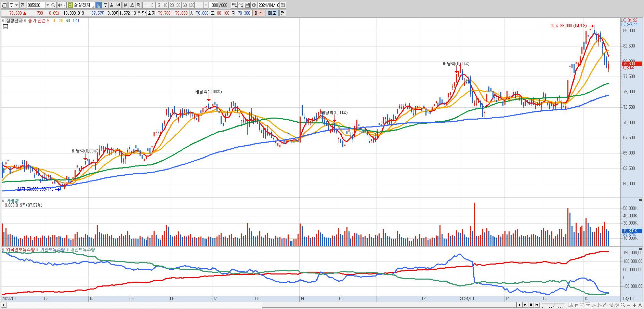Click the candlestick add-chart icon
The image size is (644, 309).
pos(234,5)
